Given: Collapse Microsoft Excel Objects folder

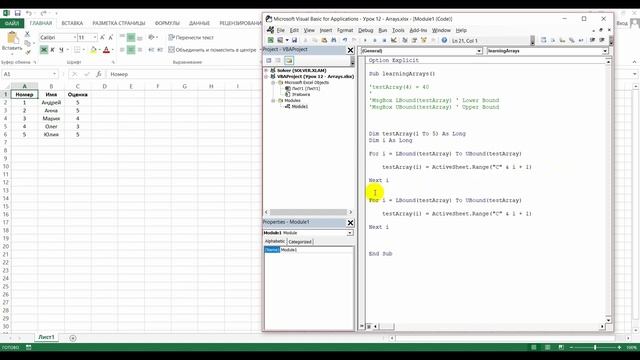Looking at the screenshot, I should [273, 82].
